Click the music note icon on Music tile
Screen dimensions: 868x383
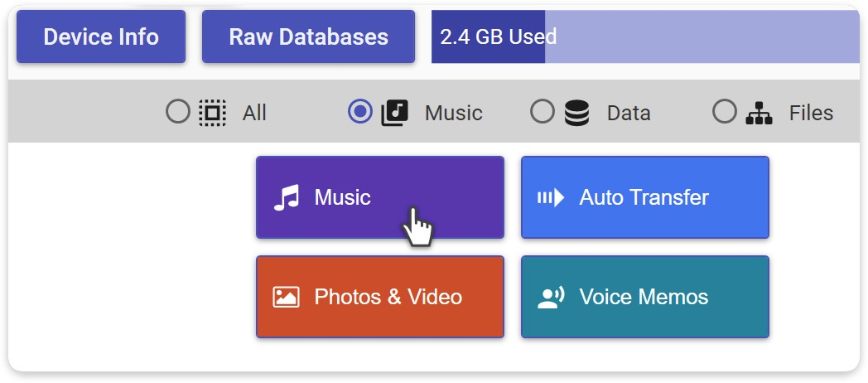click(x=286, y=198)
